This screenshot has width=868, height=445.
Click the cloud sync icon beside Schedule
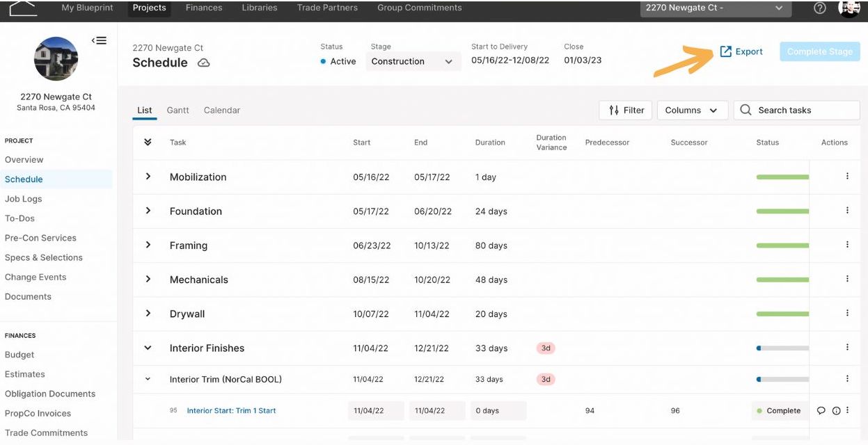[204, 63]
